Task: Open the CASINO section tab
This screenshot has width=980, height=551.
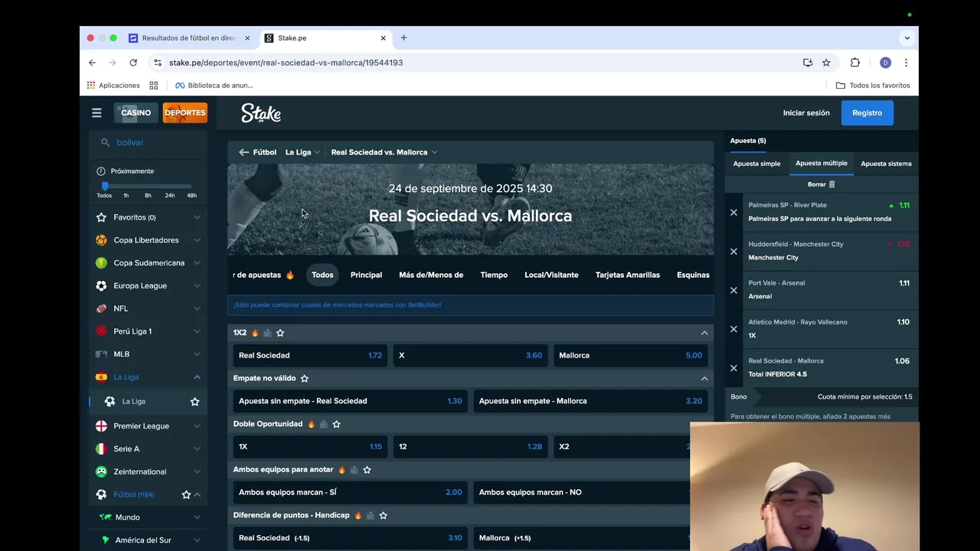Action: pos(136,112)
